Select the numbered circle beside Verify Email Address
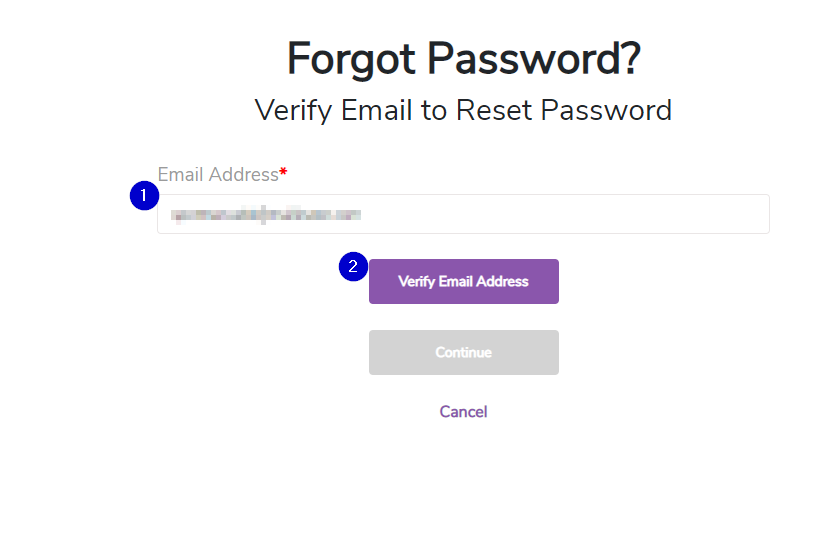 coord(352,267)
